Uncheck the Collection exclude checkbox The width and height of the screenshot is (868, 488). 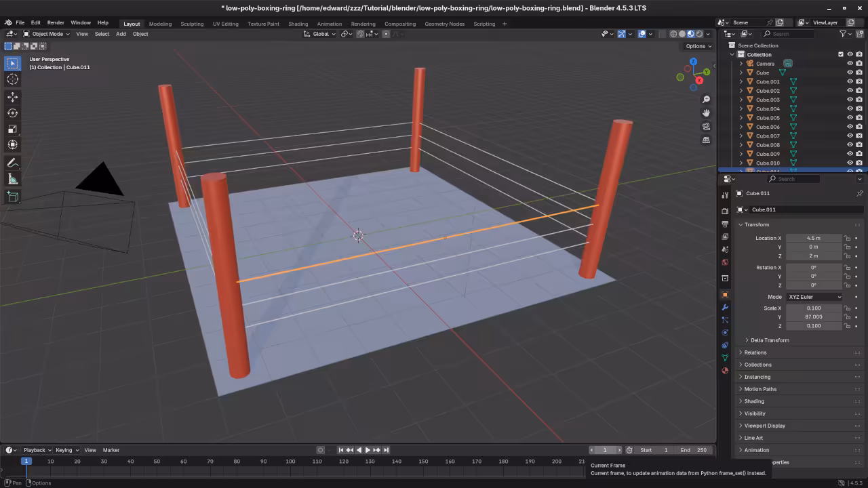[x=841, y=54]
